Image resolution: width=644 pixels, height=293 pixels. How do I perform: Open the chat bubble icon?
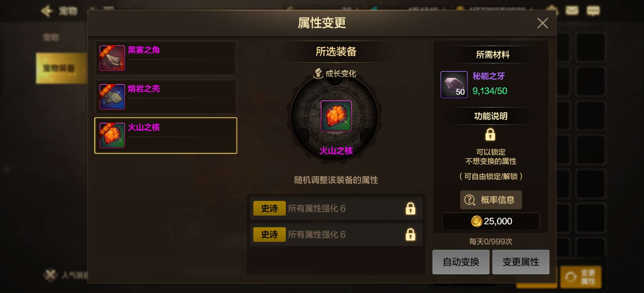(593, 11)
